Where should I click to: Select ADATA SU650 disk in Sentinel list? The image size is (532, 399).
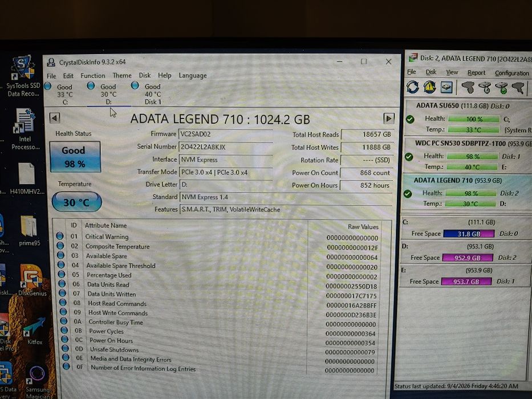(468, 117)
